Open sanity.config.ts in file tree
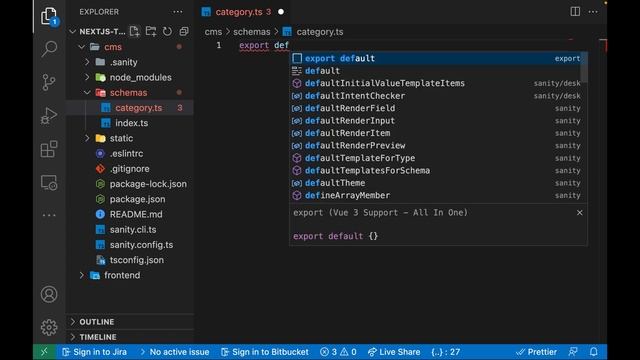Viewport: 640px width, 360px height. [130, 245]
